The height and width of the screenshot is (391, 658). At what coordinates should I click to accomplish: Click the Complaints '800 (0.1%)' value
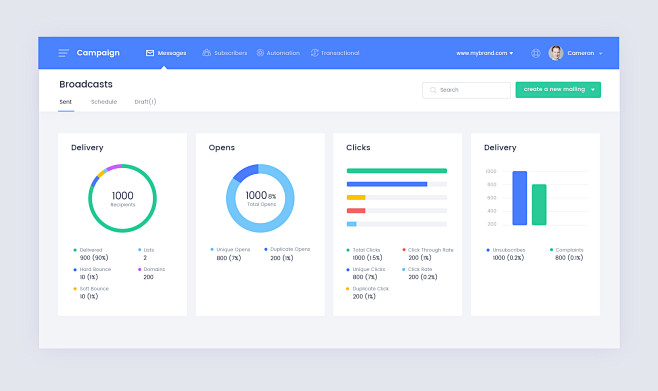click(x=569, y=258)
